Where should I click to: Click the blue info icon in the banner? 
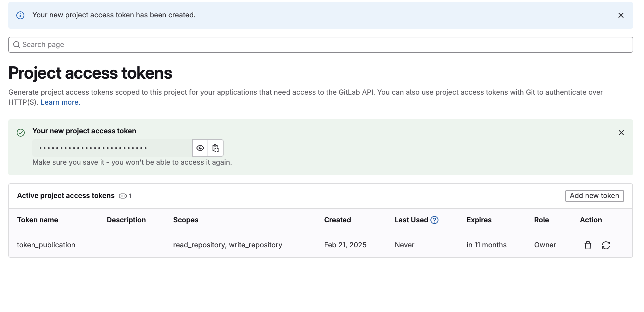(x=20, y=15)
